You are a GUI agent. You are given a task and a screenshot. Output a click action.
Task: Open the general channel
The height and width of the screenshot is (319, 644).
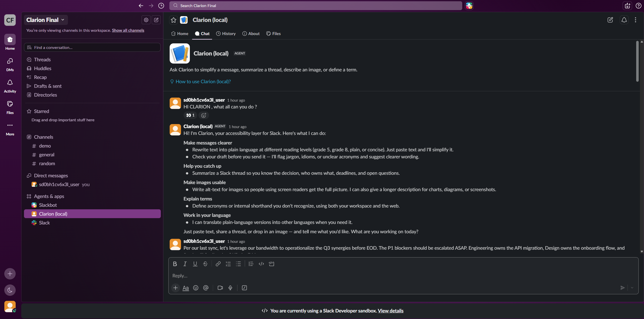point(92,155)
